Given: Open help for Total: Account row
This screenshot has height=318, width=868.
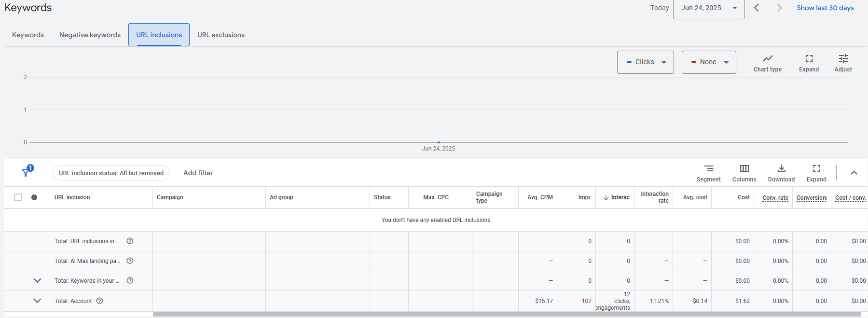Looking at the screenshot, I should (x=99, y=301).
